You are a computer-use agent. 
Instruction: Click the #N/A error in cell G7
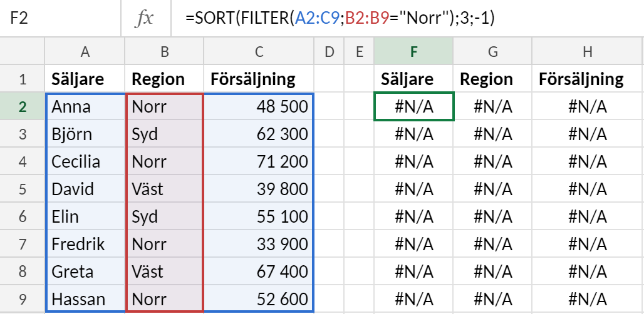click(x=493, y=244)
